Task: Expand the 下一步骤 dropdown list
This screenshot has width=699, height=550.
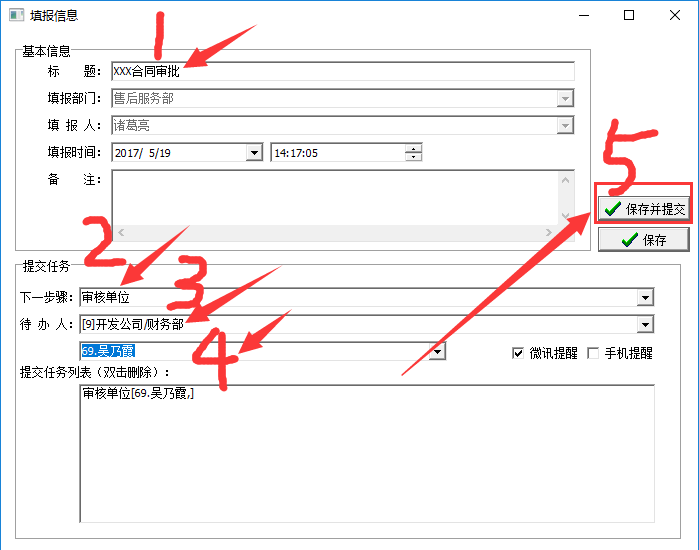Action: pyautogui.click(x=645, y=297)
